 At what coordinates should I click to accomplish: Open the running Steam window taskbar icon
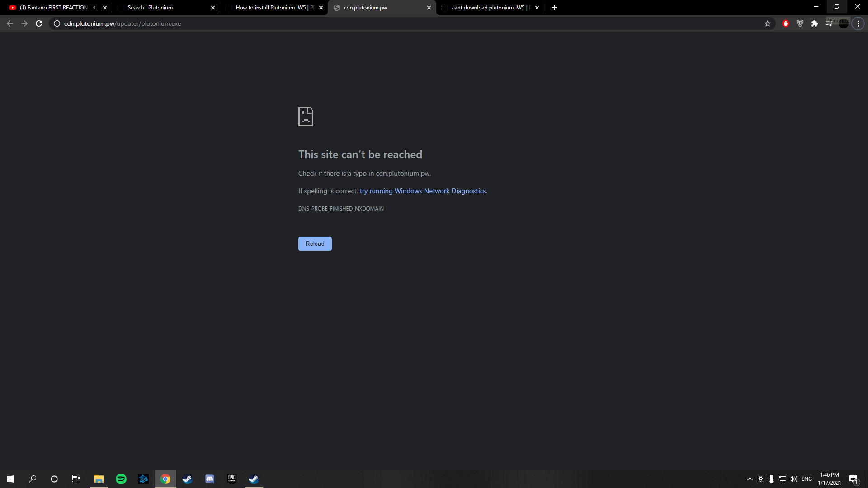click(254, 479)
